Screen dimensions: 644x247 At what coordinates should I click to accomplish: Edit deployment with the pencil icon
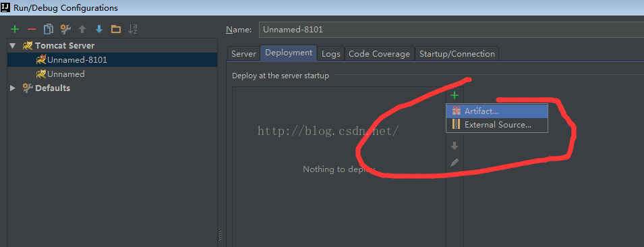(x=455, y=163)
